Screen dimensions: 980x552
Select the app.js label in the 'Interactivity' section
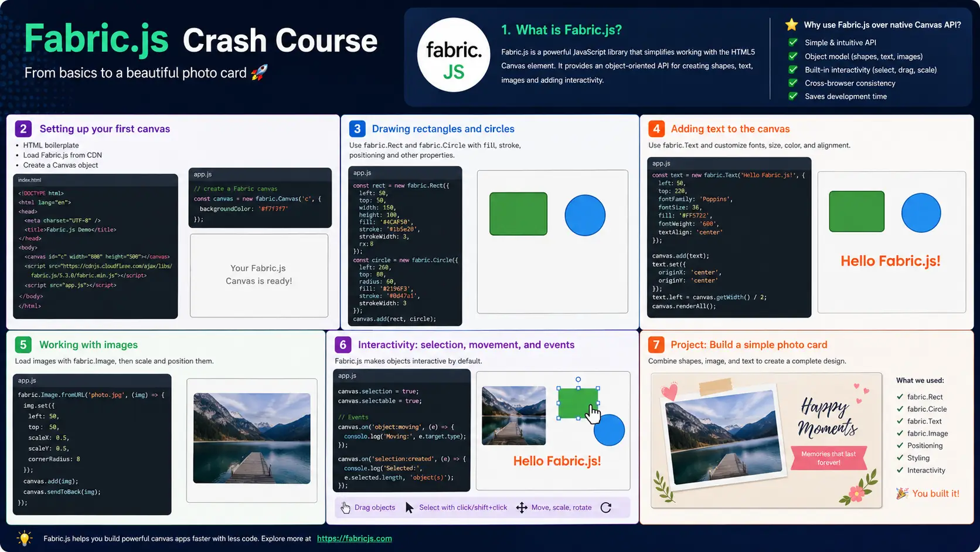point(347,376)
